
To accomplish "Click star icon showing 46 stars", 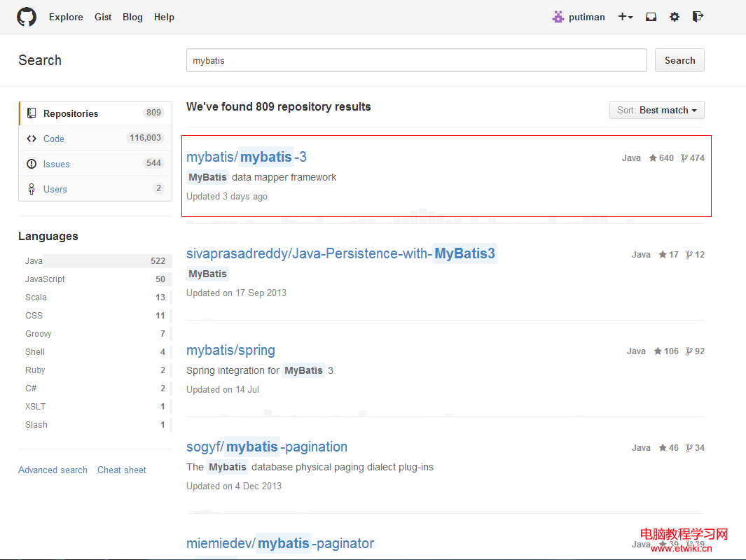I will pyautogui.click(x=663, y=447).
